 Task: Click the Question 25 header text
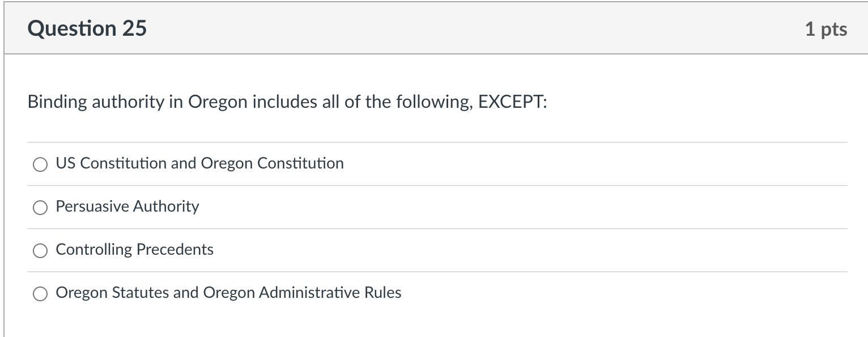coord(87,28)
